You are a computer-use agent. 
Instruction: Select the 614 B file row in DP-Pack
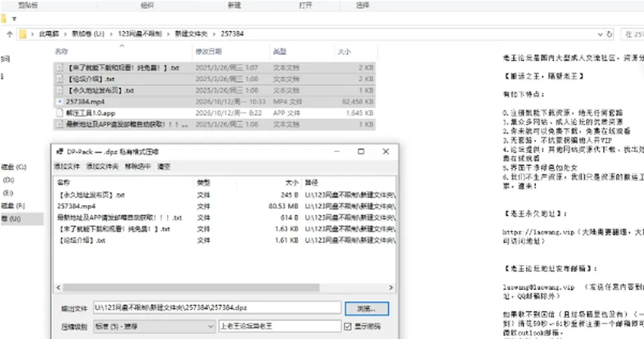coord(225,218)
